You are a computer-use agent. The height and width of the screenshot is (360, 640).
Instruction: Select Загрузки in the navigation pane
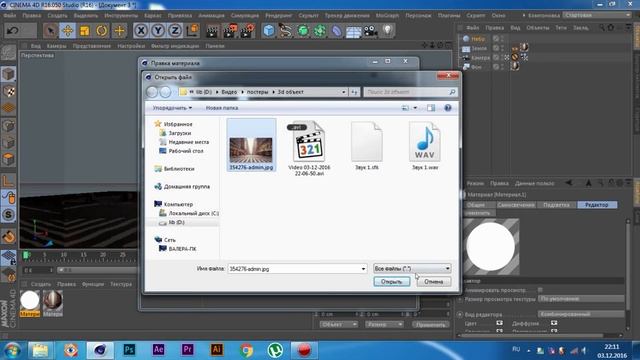[180, 133]
